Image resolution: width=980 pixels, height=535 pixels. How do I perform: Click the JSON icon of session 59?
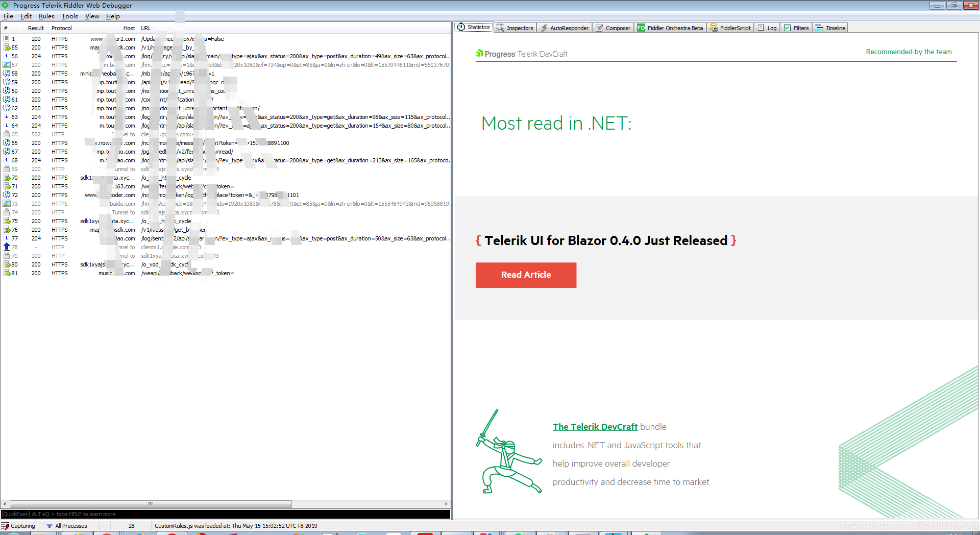7,82
